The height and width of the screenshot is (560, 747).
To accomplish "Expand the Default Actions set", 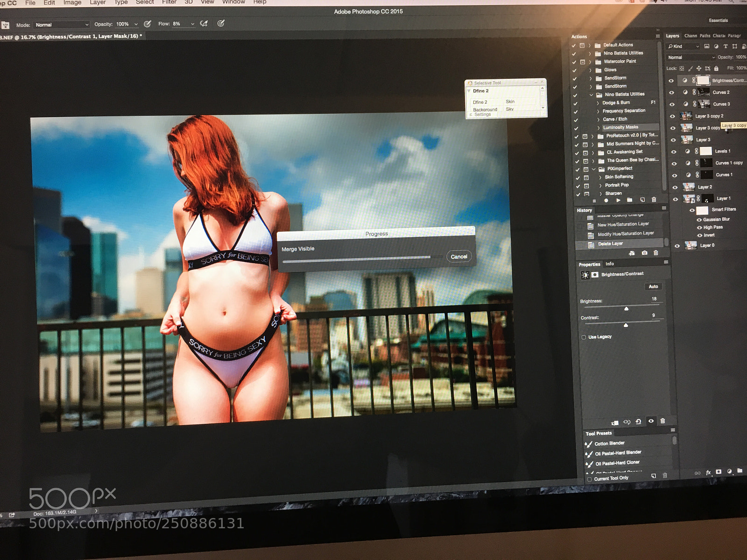I will point(589,45).
